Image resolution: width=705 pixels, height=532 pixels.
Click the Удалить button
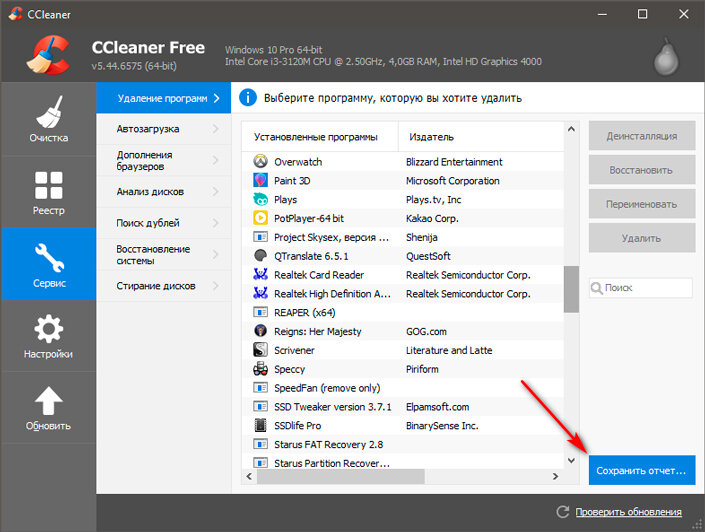[642, 238]
